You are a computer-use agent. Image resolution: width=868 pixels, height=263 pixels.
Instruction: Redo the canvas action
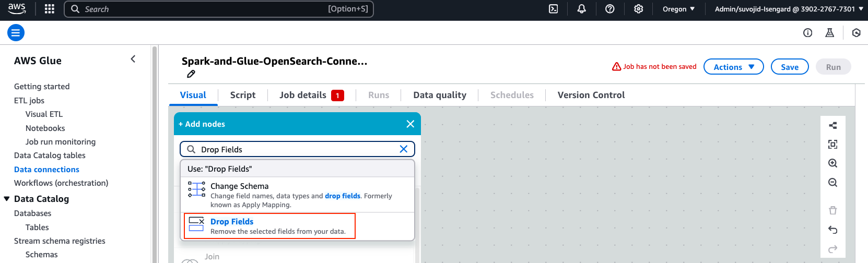tap(833, 249)
